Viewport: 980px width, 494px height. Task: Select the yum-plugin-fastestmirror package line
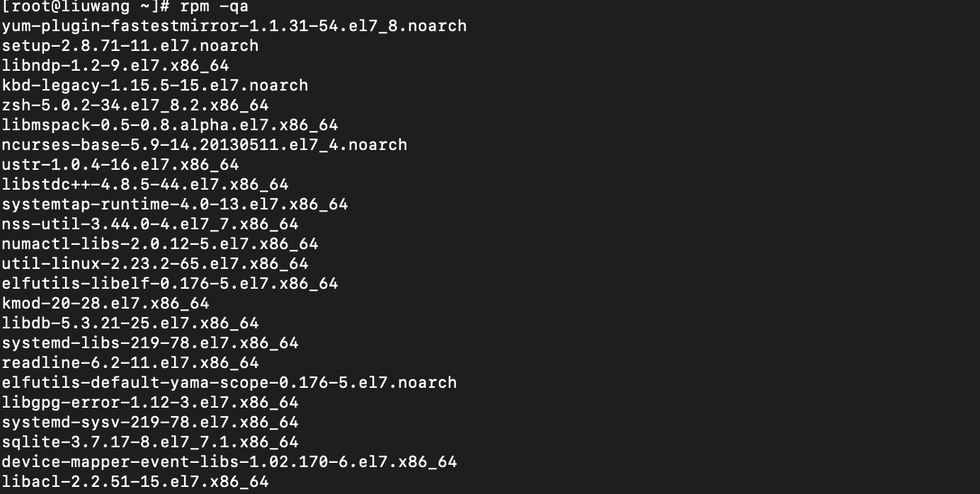pos(234,26)
